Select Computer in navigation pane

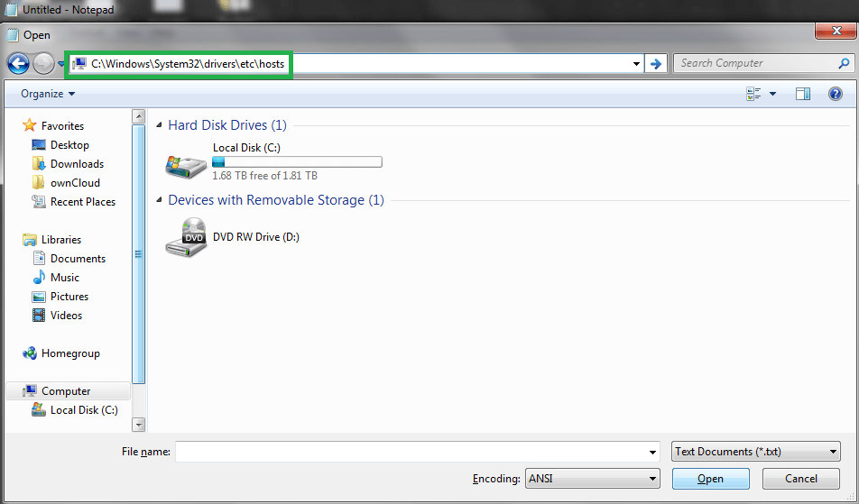pyautogui.click(x=66, y=391)
